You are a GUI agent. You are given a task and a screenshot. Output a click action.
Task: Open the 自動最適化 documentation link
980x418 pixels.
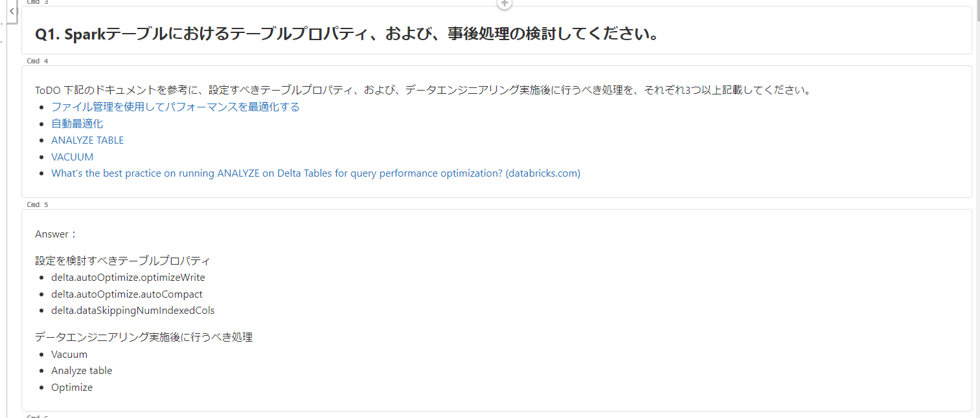coord(76,123)
